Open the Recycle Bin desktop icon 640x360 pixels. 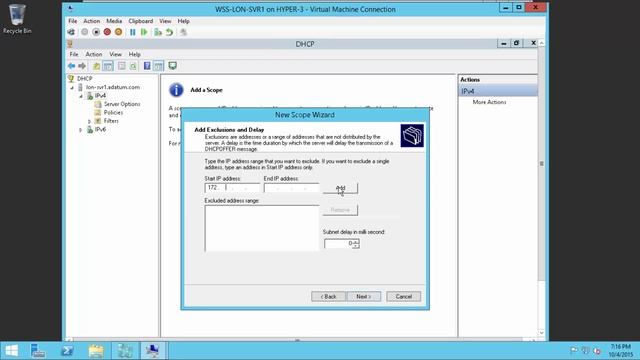[17, 19]
